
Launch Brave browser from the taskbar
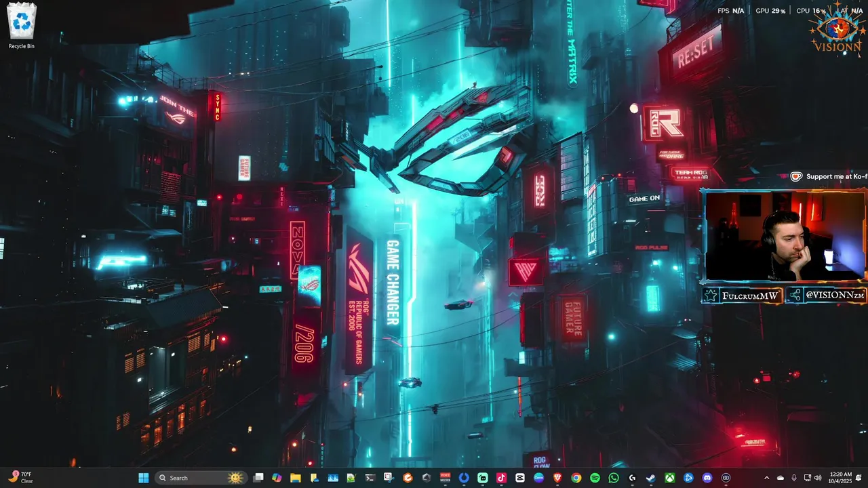[557, 478]
